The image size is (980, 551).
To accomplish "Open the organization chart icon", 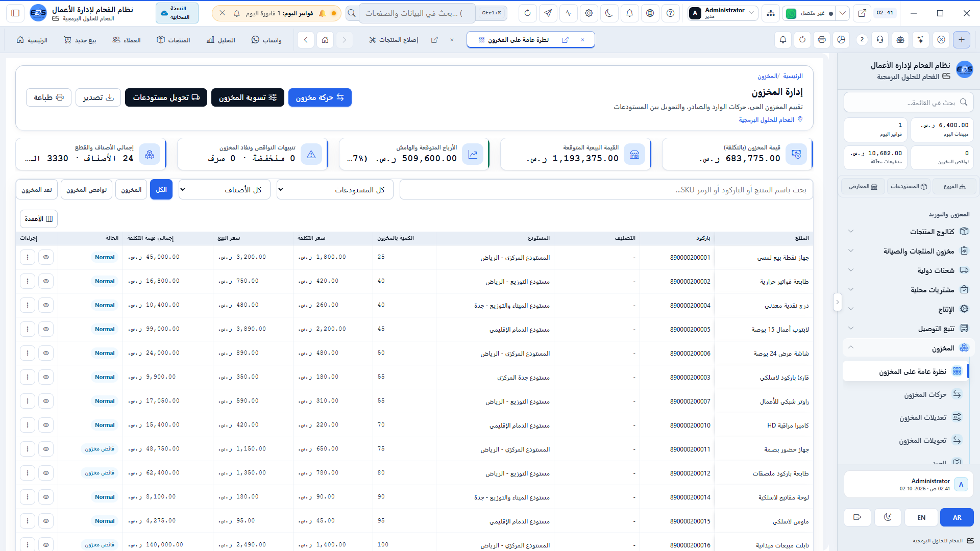I will coord(770,13).
